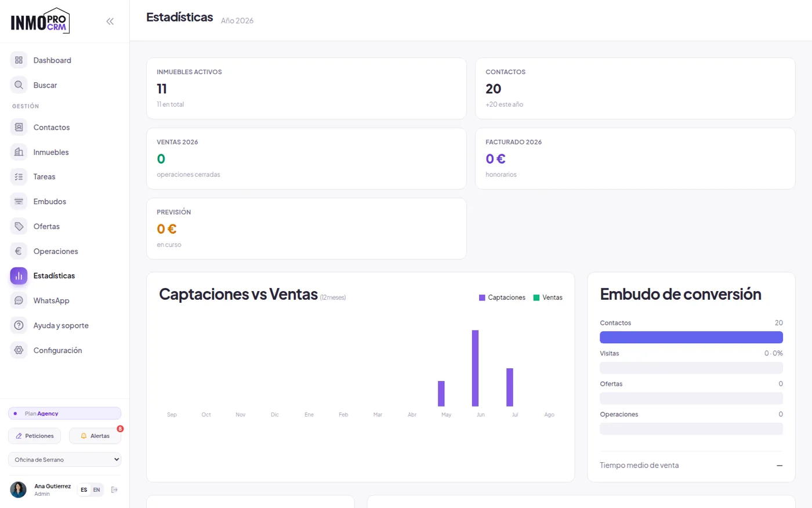Open the Tareas section
812x508 pixels.
(x=45, y=177)
